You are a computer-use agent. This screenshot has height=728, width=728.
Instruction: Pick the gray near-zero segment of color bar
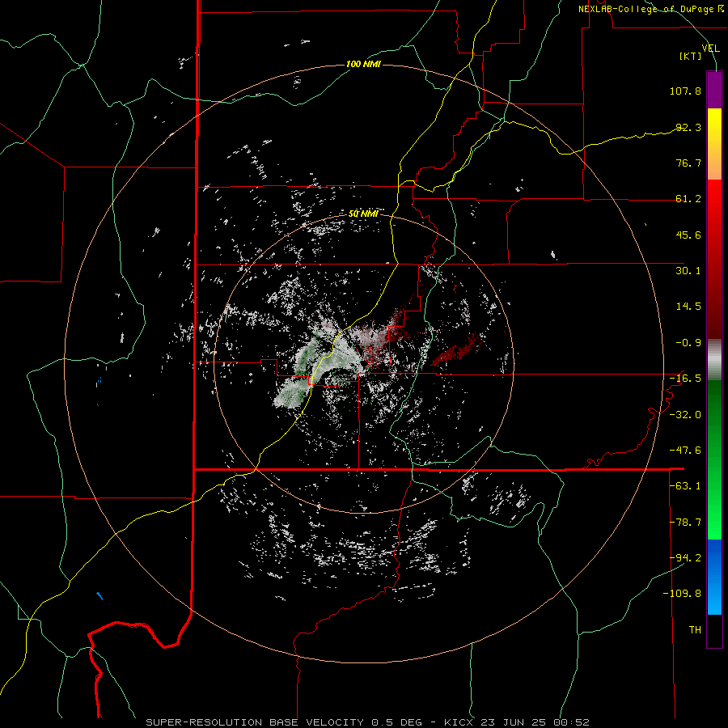coord(714,360)
